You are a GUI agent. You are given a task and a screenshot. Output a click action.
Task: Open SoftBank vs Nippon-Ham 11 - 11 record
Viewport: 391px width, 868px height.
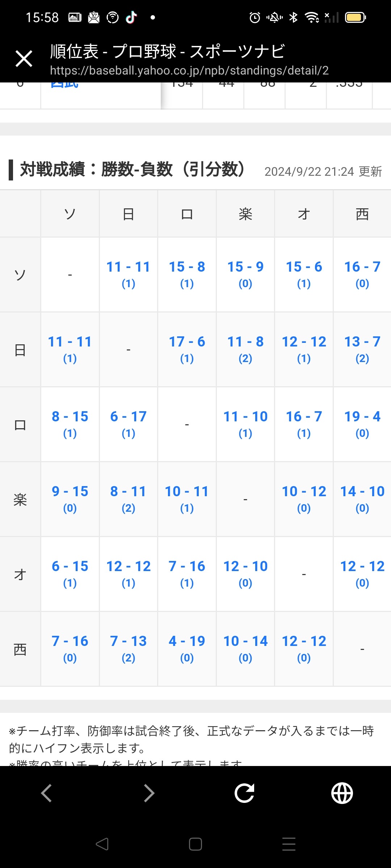[128, 274]
